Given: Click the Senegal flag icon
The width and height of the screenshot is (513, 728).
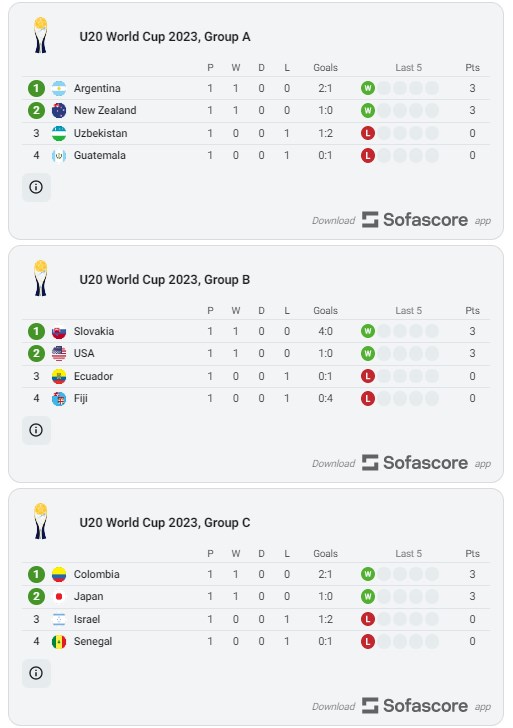Looking at the screenshot, I should pyautogui.click(x=59, y=642).
